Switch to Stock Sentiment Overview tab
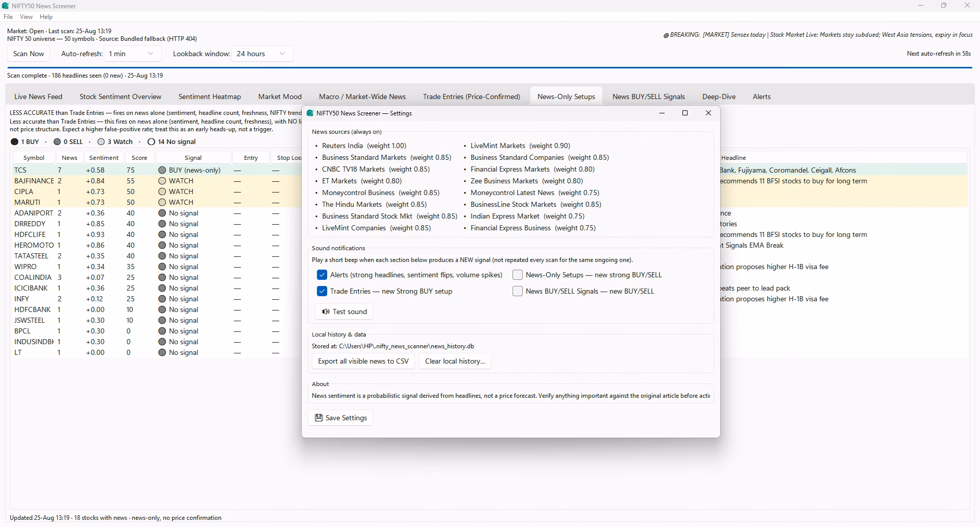 click(120, 97)
